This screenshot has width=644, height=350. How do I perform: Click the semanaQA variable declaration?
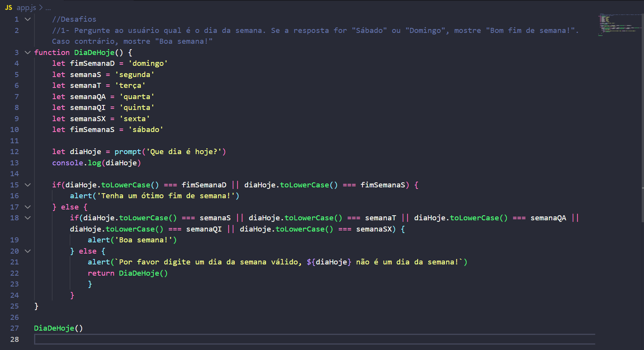click(88, 96)
